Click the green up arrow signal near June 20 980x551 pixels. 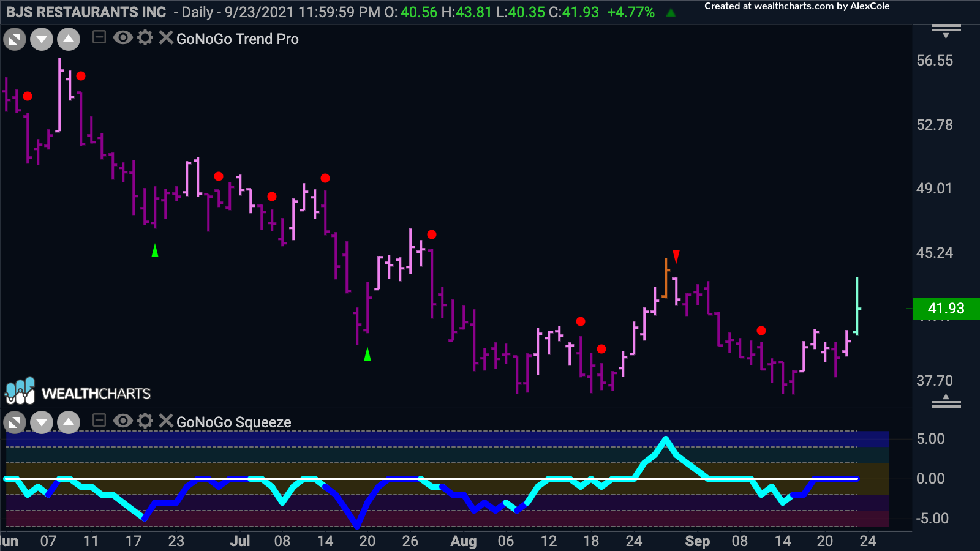pyautogui.click(x=155, y=250)
